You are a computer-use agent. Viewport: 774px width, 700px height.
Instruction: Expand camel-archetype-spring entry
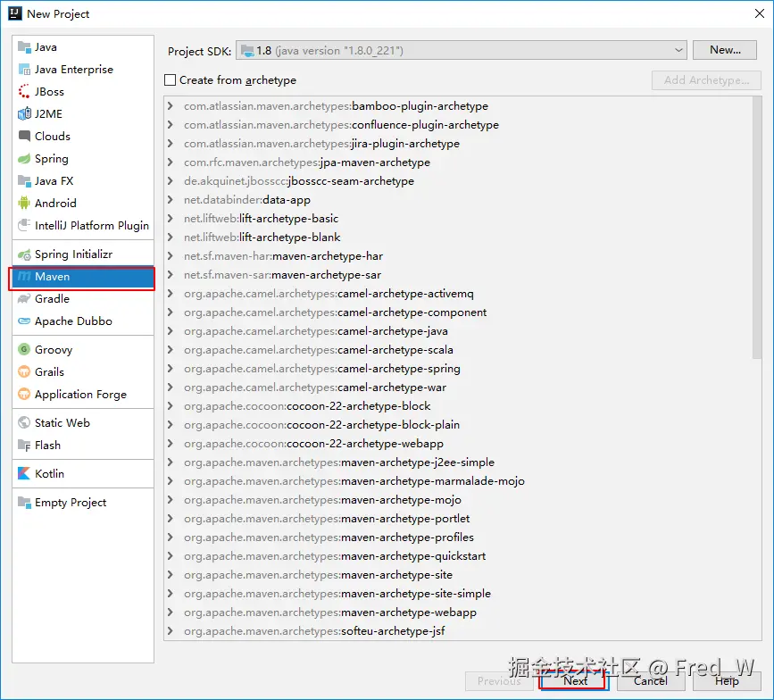[x=171, y=368]
